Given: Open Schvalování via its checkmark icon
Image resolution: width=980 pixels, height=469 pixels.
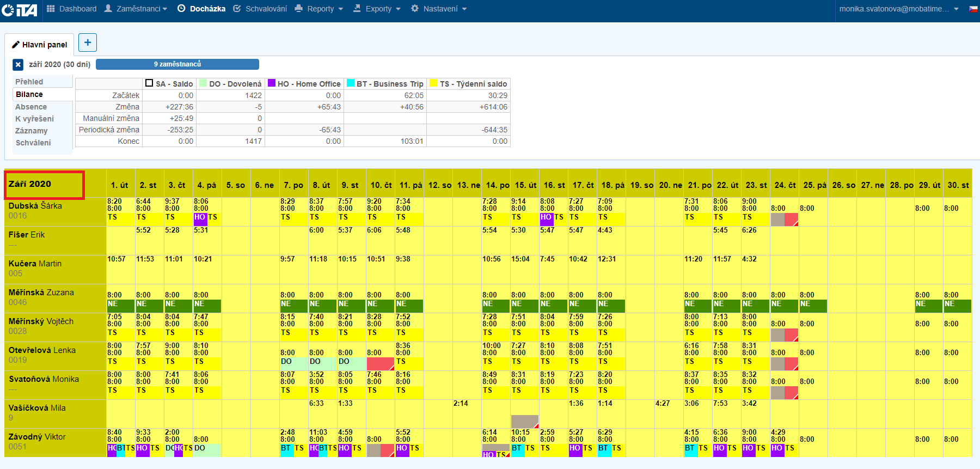Looking at the screenshot, I should pos(237,9).
